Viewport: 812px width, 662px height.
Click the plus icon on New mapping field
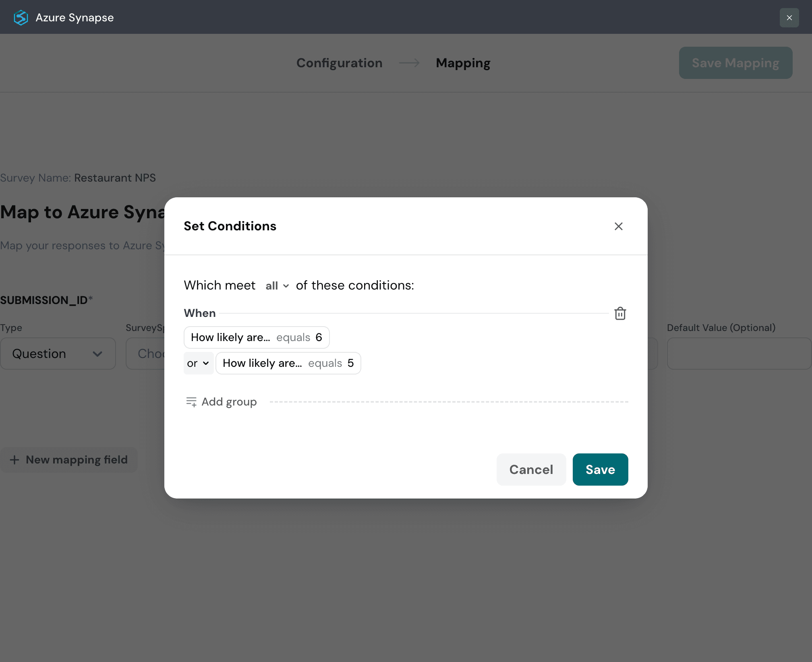coord(15,459)
